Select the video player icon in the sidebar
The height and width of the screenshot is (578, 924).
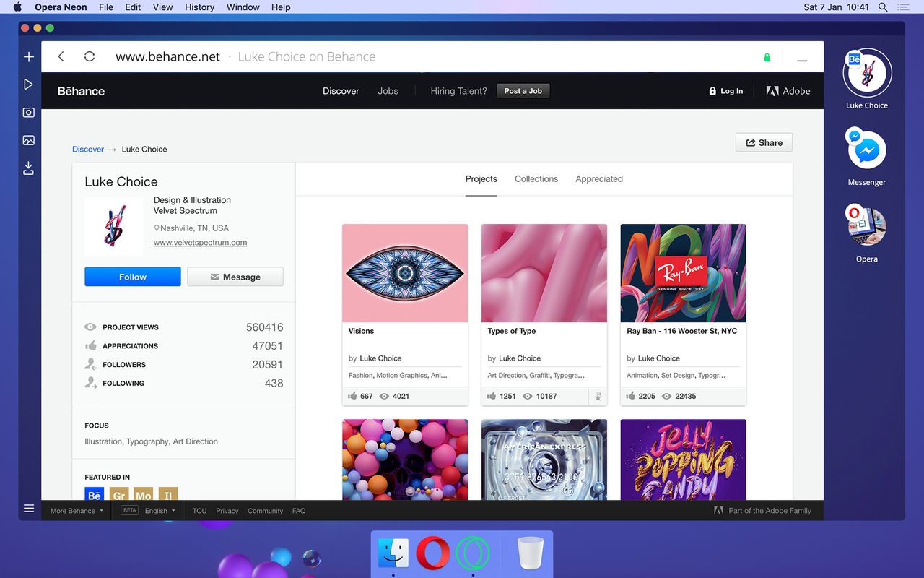(28, 84)
